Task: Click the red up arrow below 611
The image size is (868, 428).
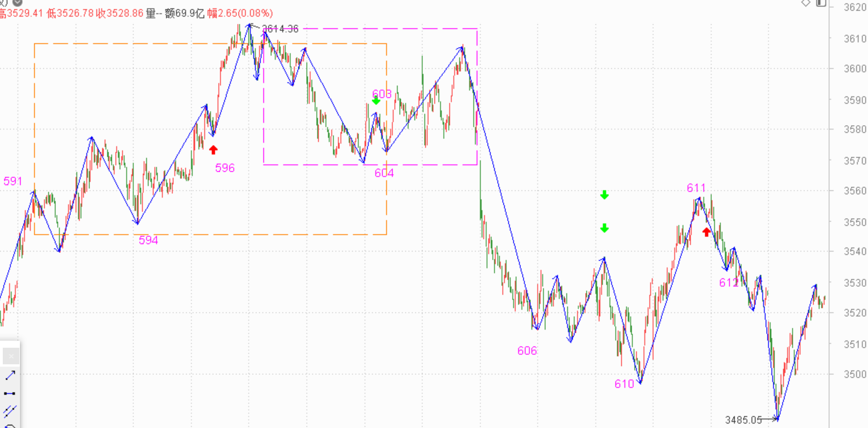Action: pyautogui.click(x=706, y=231)
